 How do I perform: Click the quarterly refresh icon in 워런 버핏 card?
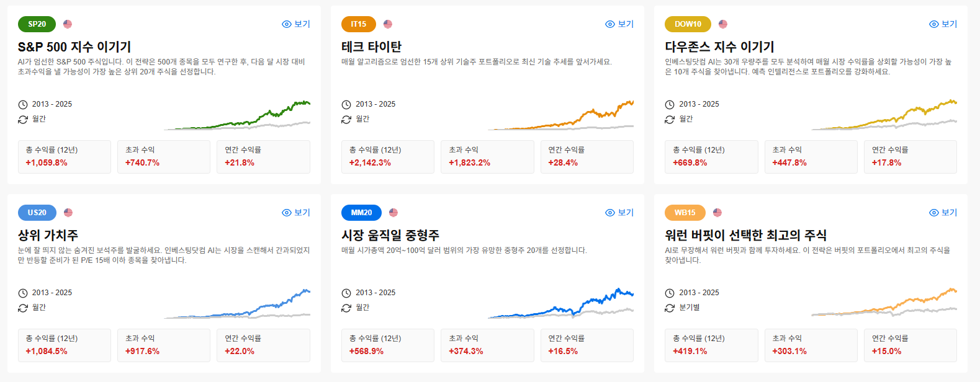click(x=670, y=308)
